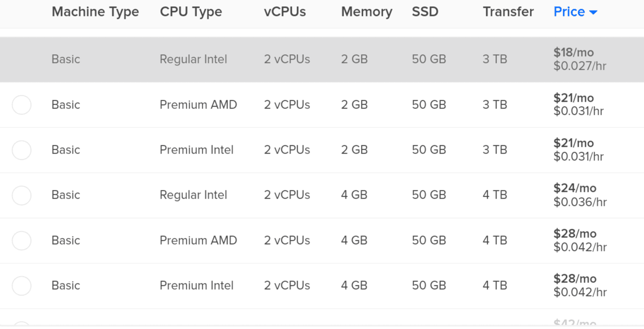Click the CPU Type column header
This screenshot has width=644, height=329.
pyautogui.click(x=191, y=12)
